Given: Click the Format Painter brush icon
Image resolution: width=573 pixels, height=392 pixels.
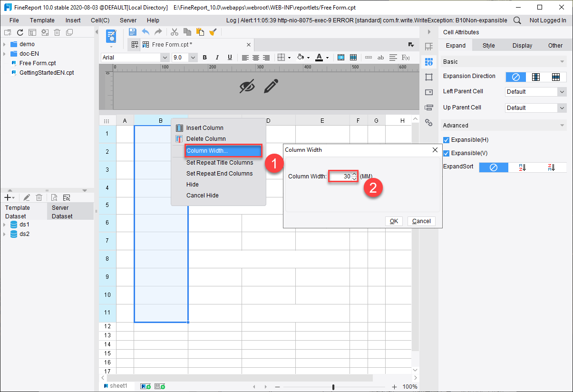Looking at the screenshot, I should pyautogui.click(x=213, y=32).
